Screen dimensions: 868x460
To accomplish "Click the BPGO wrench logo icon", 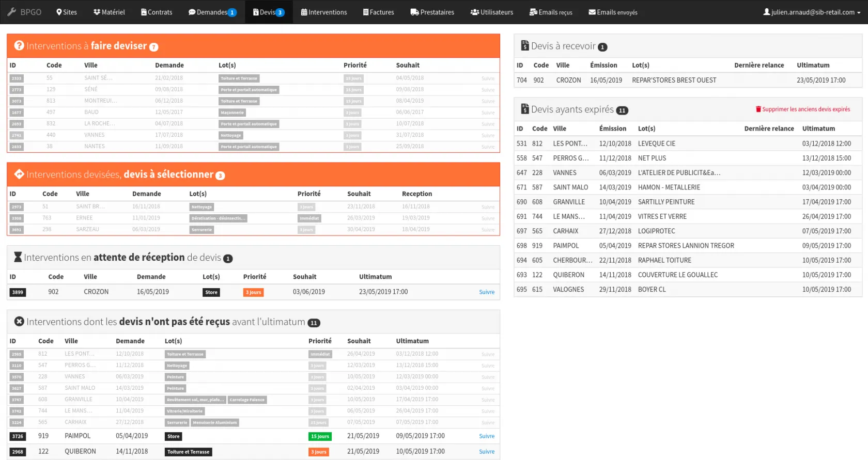I will pyautogui.click(x=12, y=12).
